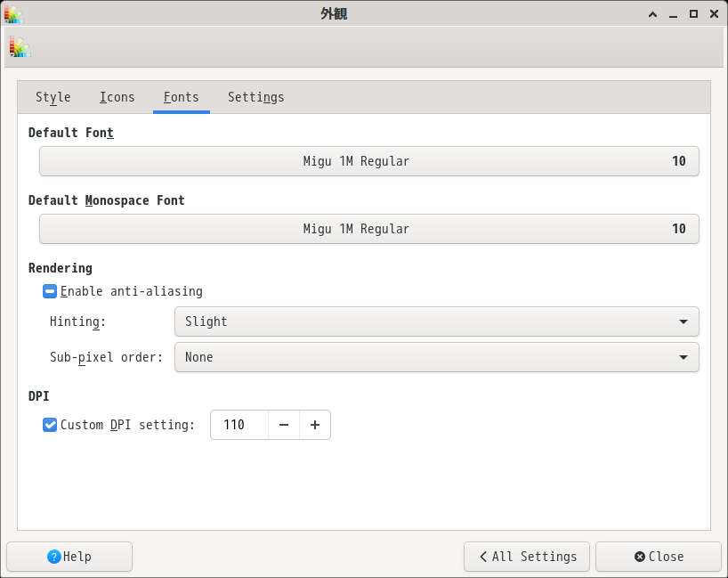
Task: Click the X icon on Close button
Action: (x=640, y=557)
